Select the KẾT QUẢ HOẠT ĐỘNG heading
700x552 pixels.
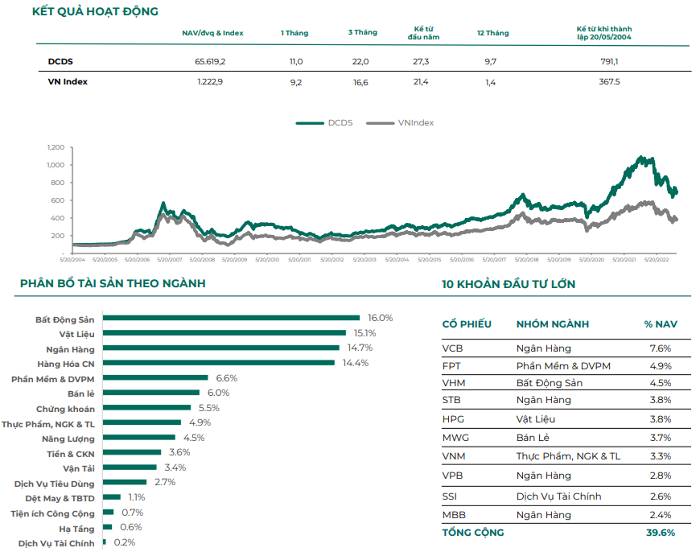click(x=95, y=11)
